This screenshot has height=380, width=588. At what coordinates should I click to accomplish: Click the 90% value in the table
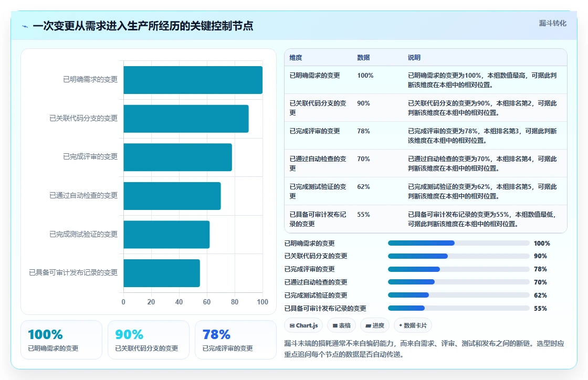click(x=363, y=103)
